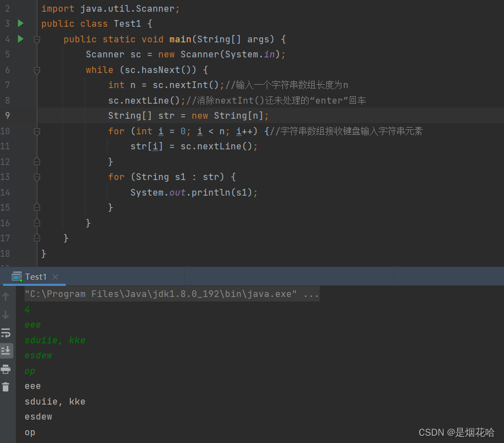Collapse the for-each loop at line 13
This screenshot has width=504, height=443.
click(x=37, y=177)
